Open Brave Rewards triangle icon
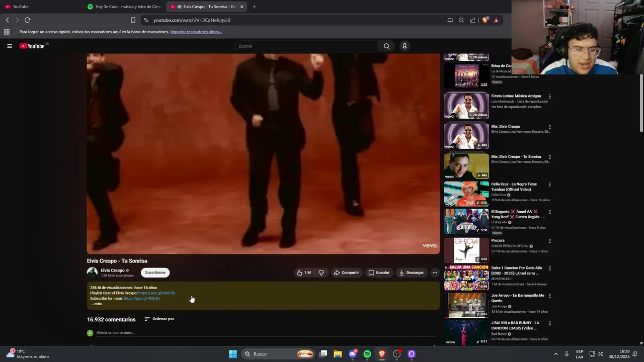This screenshot has width=644, height=362. 496,20
